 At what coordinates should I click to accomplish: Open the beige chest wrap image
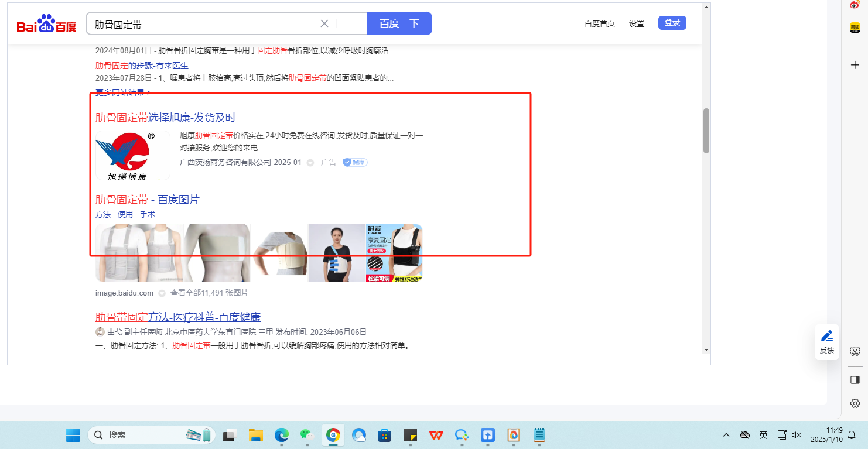pos(217,253)
